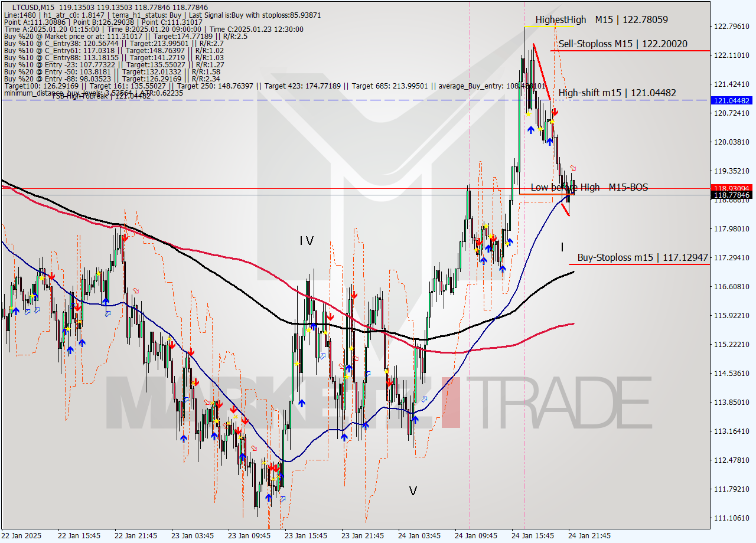Select the 'V' wave label near the chart bottom
Viewport: 756px width, 543px height.
(413, 490)
